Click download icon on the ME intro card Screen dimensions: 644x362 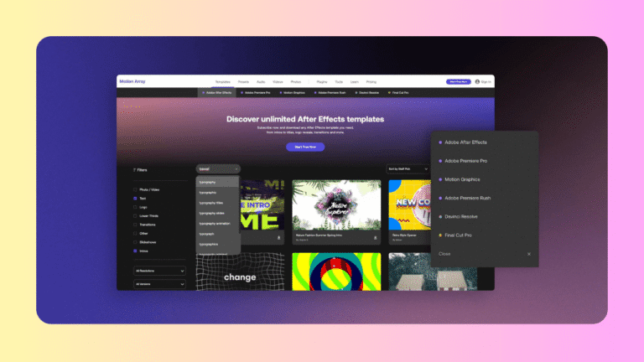[x=279, y=238]
